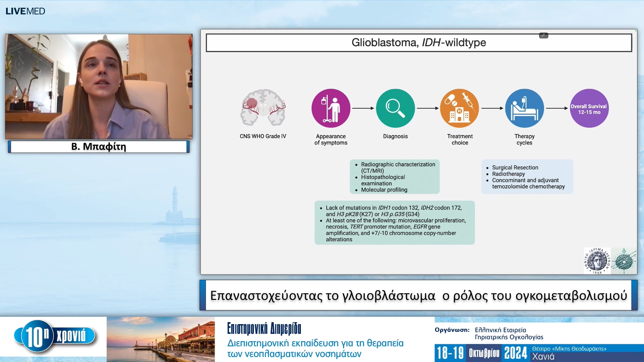
Task: Click the pills and syringe Treatment choice icon
Action: point(459,108)
